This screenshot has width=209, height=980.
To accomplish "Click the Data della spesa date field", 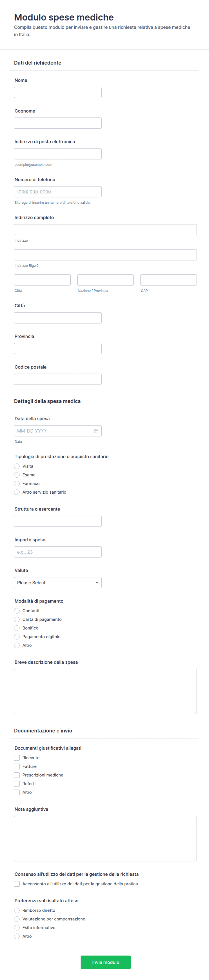I will [x=58, y=431].
